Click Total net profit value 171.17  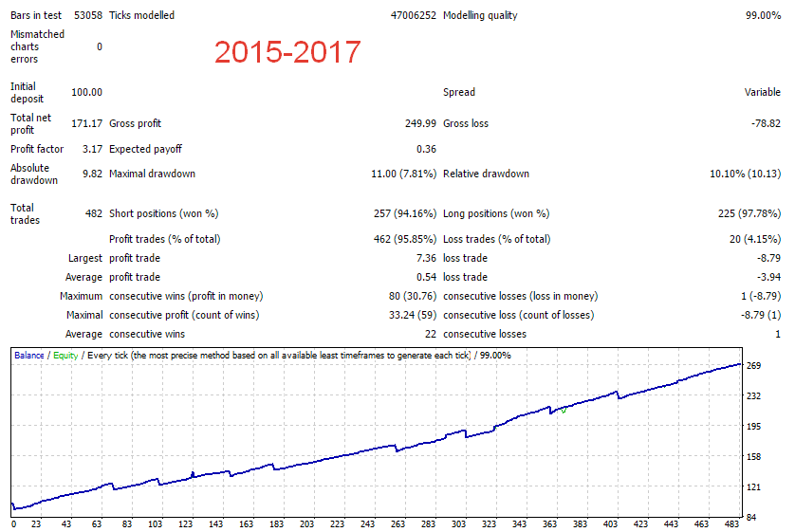pyautogui.click(x=86, y=123)
